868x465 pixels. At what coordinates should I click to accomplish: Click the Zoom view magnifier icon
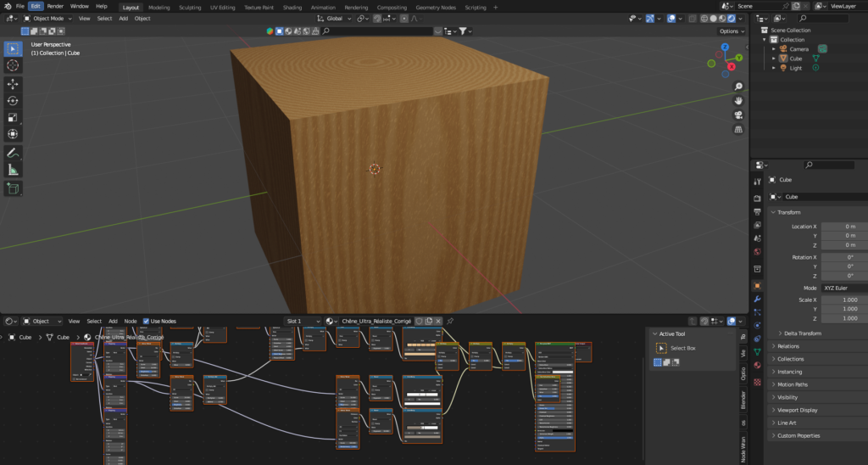pyautogui.click(x=738, y=87)
